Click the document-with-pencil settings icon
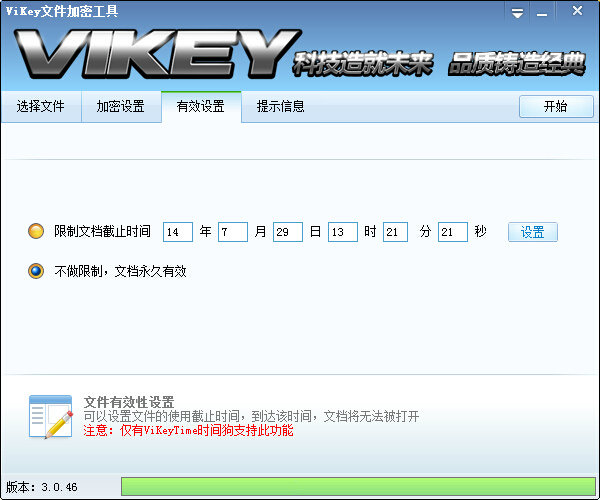The width and height of the screenshot is (600, 500). [x=51, y=417]
